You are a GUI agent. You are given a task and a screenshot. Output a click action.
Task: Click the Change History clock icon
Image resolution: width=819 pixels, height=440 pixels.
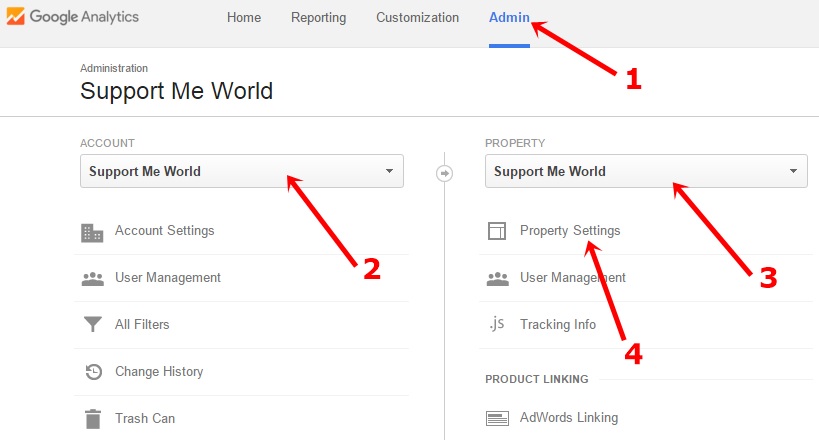pos(93,372)
